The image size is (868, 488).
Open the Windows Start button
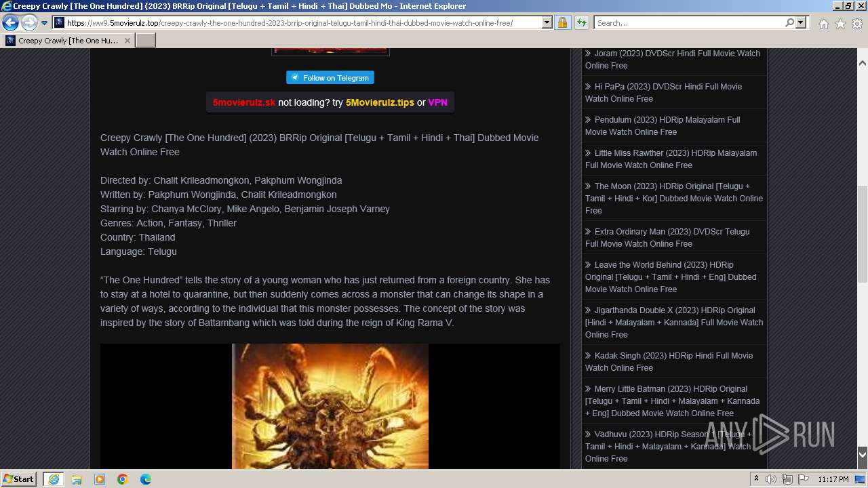pyautogui.click(x=19, y=479)
